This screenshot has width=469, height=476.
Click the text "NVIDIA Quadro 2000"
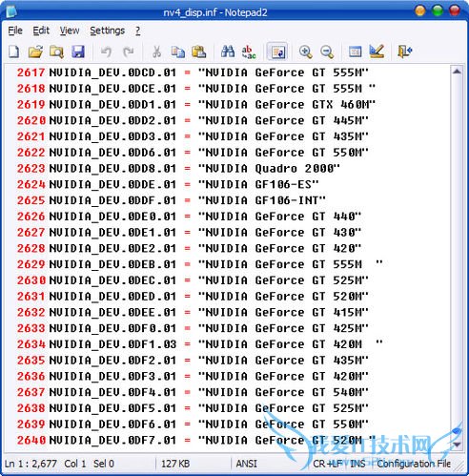pyautogui.click(x=270, y=169)
